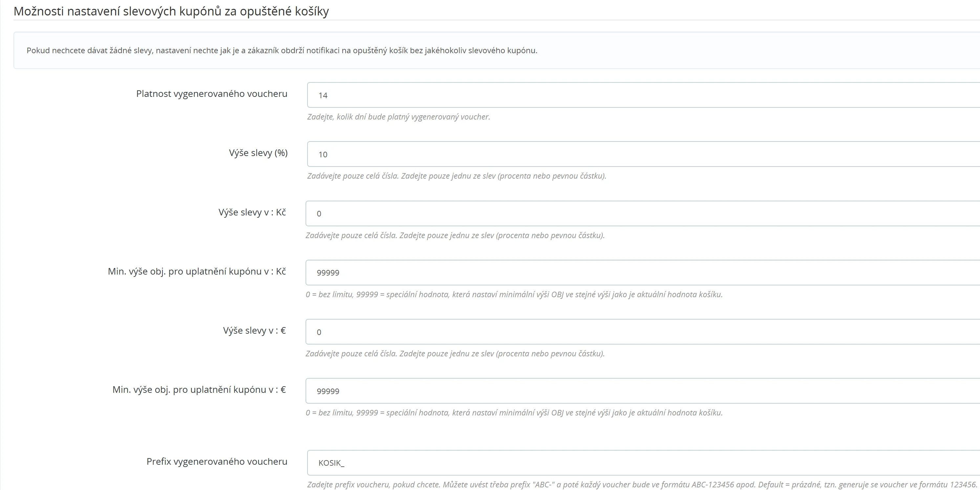Click the Výše slevy v Kč input
Image resolution: width=980 pixels, height=490 pixels.
tap(642, 213)
